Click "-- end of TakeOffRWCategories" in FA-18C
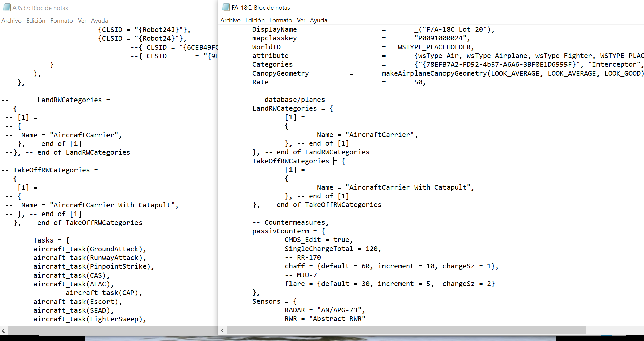 point(323,205)
